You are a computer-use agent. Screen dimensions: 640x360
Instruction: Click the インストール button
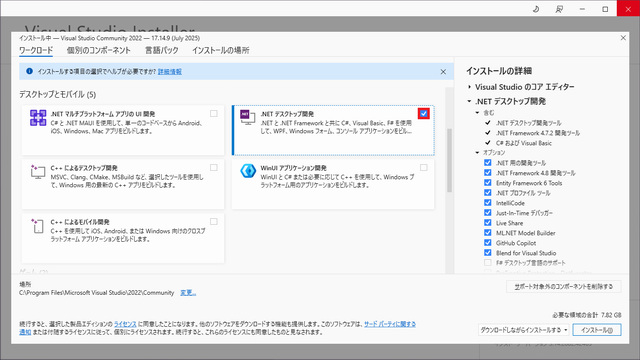click(597, 330)
